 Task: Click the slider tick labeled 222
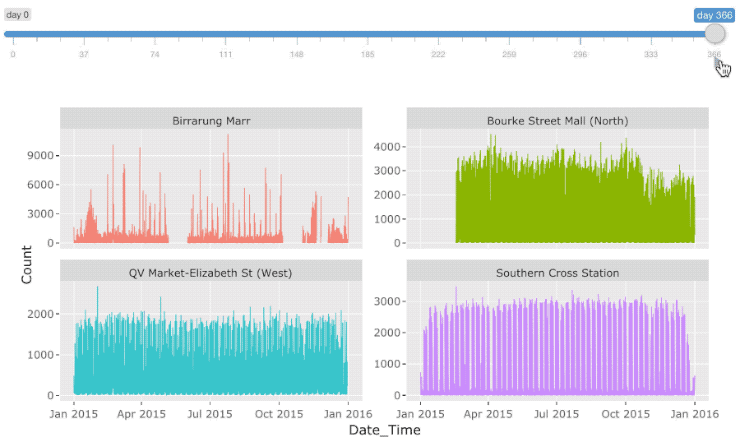438,54
